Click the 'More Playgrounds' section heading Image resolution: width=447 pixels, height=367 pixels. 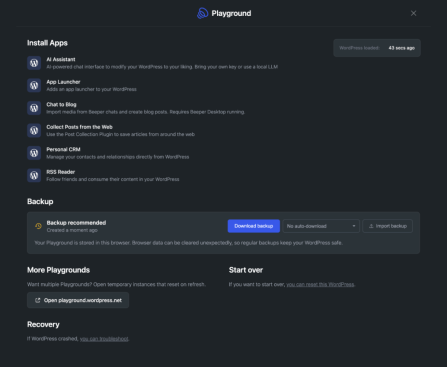58,270
